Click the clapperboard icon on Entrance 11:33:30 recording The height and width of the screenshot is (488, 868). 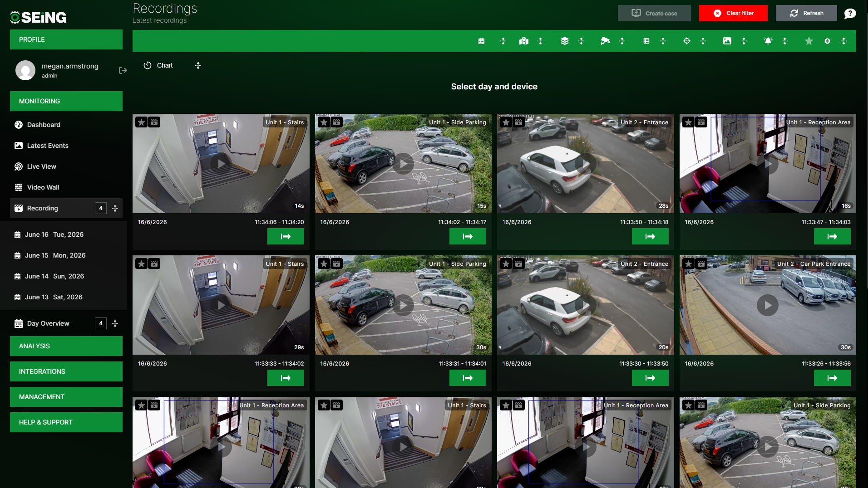(x=519, y=264)
